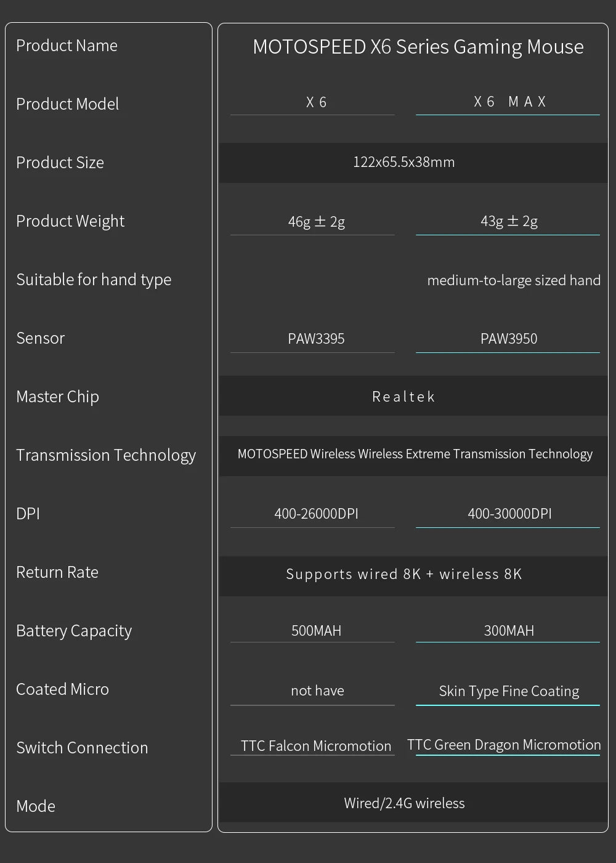This screenshot has width=616, height=863.
Task: Click the 'Mode' row label
Action: [x=36, y=806]
